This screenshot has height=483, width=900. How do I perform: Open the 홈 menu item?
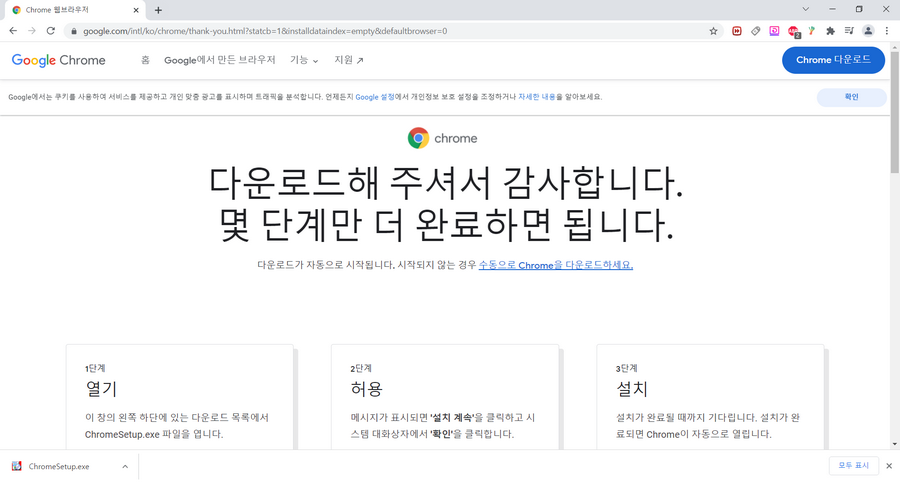pyautogui.click(x=145, y=60)
